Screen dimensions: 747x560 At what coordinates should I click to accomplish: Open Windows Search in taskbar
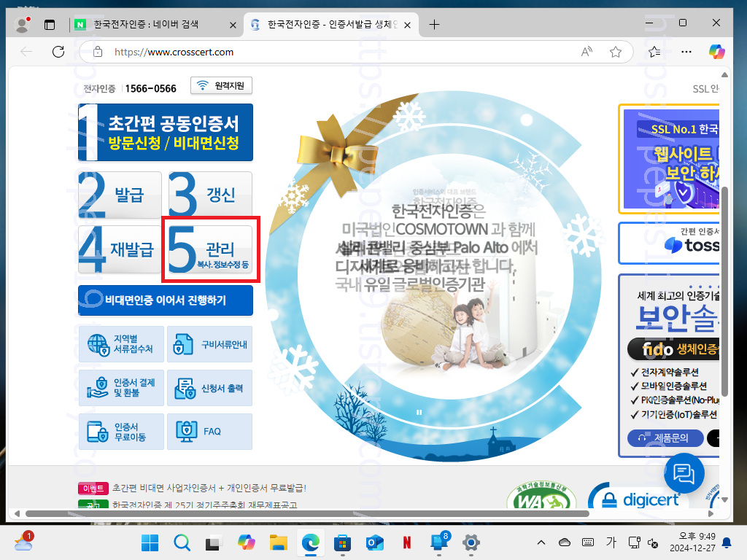182,542
